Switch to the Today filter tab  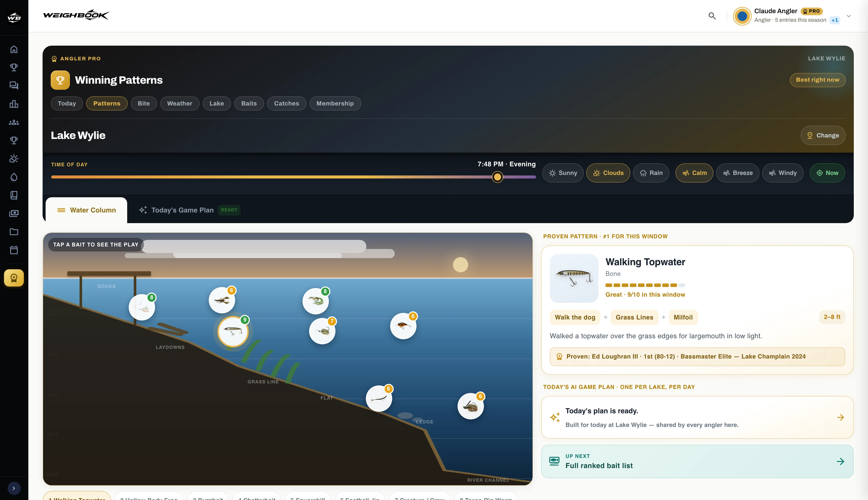click(x=67, y=103)
